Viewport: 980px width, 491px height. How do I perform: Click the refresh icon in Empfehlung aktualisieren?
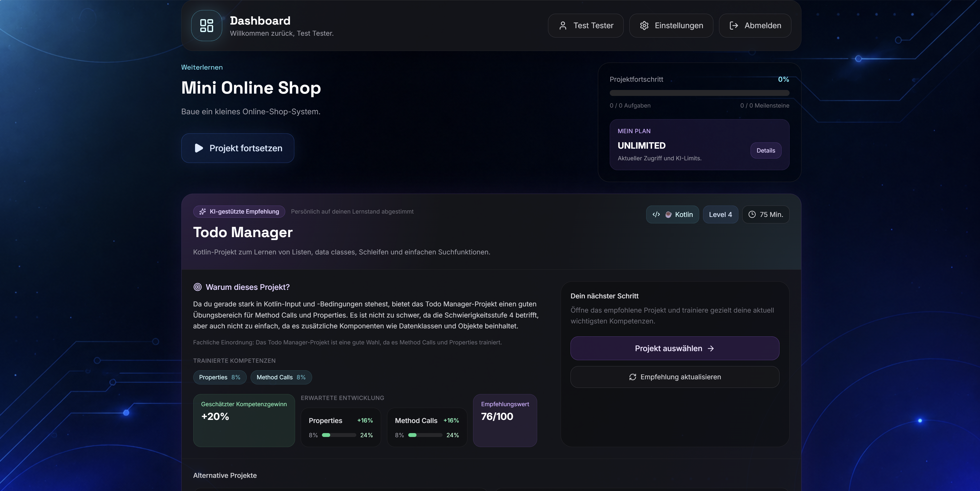[633, 377]
